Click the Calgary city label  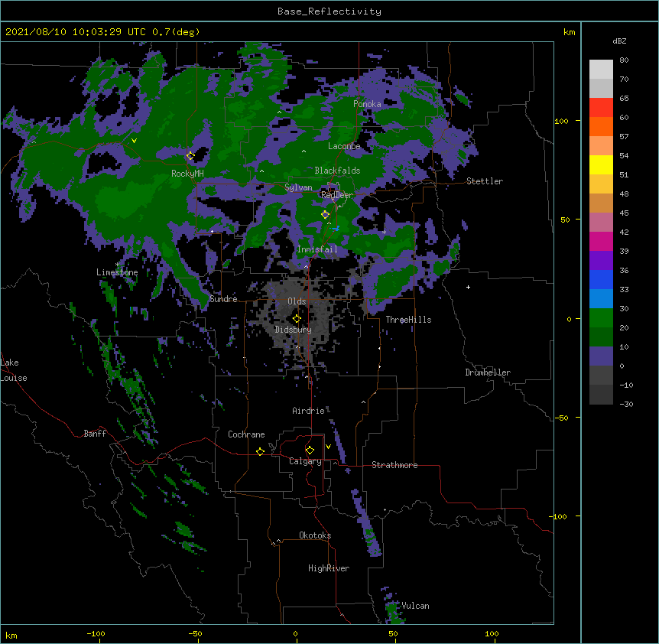[x=305, y=461]
